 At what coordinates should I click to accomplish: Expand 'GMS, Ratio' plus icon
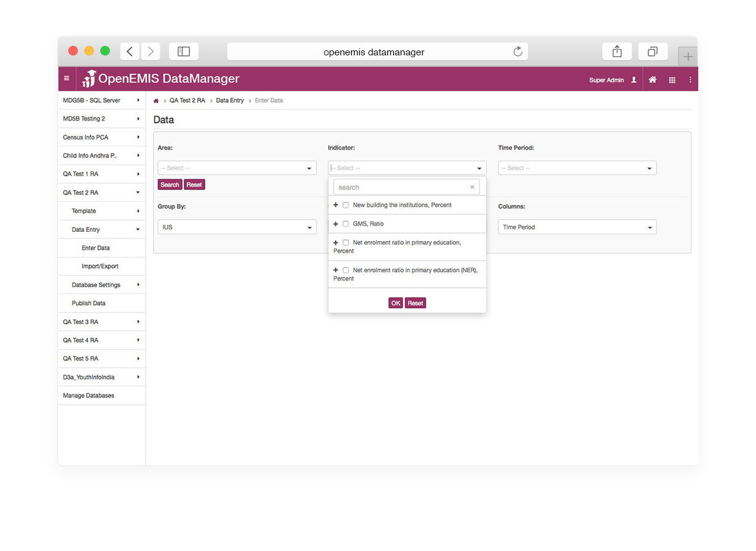[336, 224]
